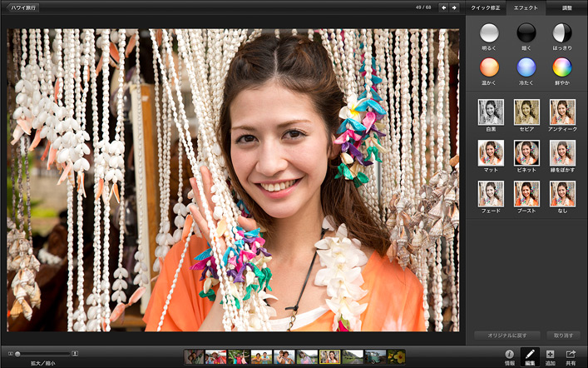588x368 pixels.
Task: Click the 冷たく (Cooler) blue orb
Action: [x=526, y=67]
